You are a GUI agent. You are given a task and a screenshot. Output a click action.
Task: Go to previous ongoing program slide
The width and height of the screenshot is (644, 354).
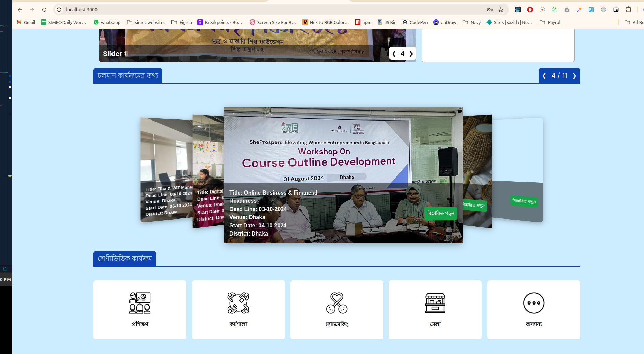(544, 76)
